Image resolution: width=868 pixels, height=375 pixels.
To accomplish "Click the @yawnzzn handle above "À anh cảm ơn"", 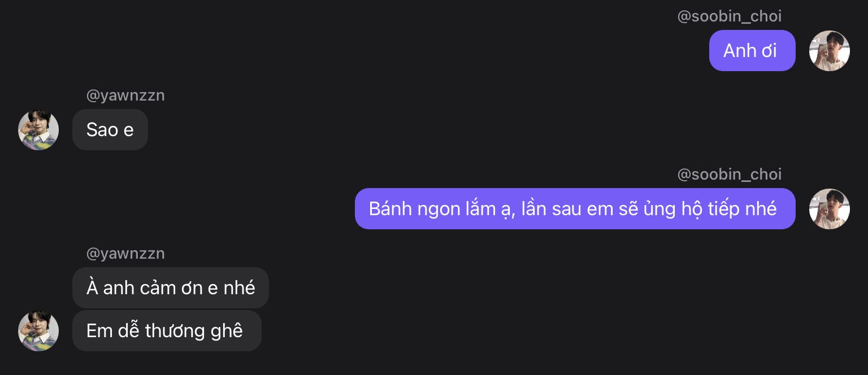I will (x=125, y=254).
